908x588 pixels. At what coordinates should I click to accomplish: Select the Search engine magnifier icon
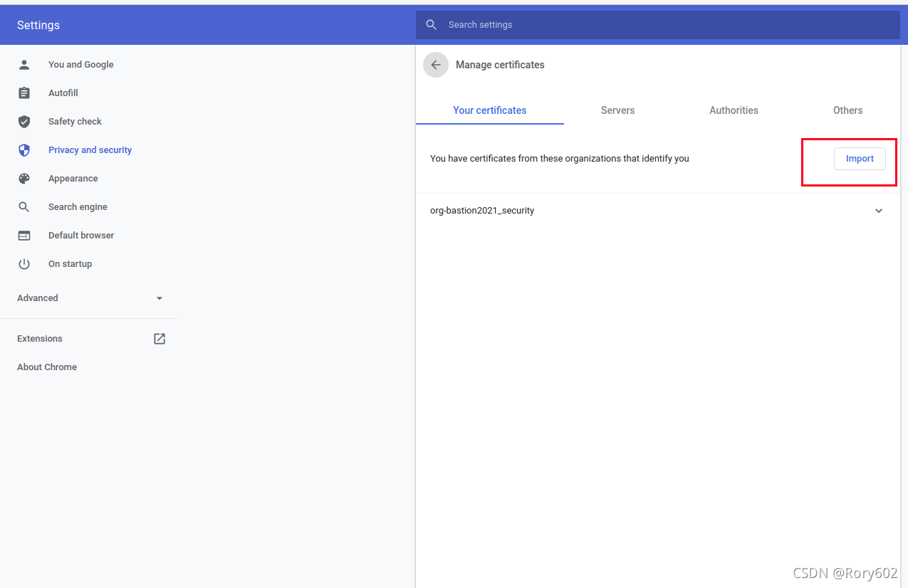tap(24, 206)
